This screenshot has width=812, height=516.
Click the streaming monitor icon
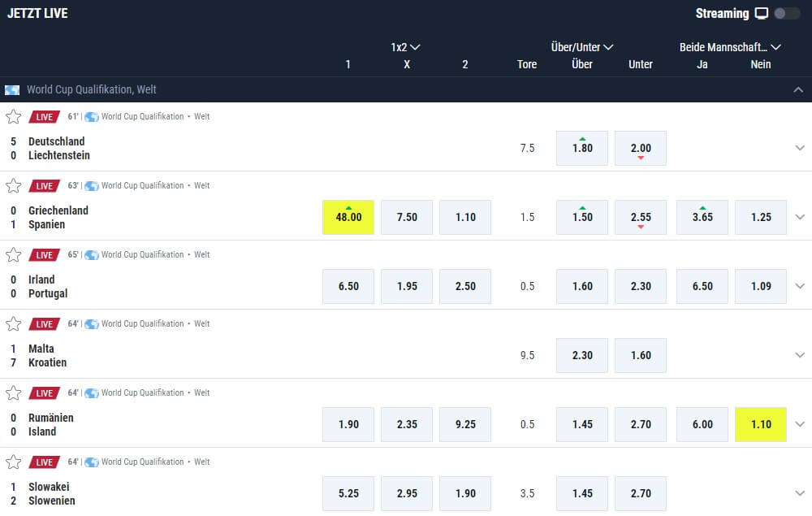pyautogui.click(x=761, y=14)
